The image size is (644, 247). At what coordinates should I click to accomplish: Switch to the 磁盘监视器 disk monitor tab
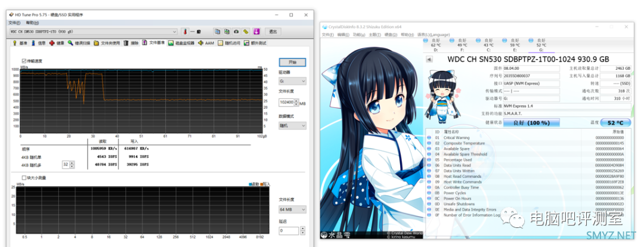[181, 43]
